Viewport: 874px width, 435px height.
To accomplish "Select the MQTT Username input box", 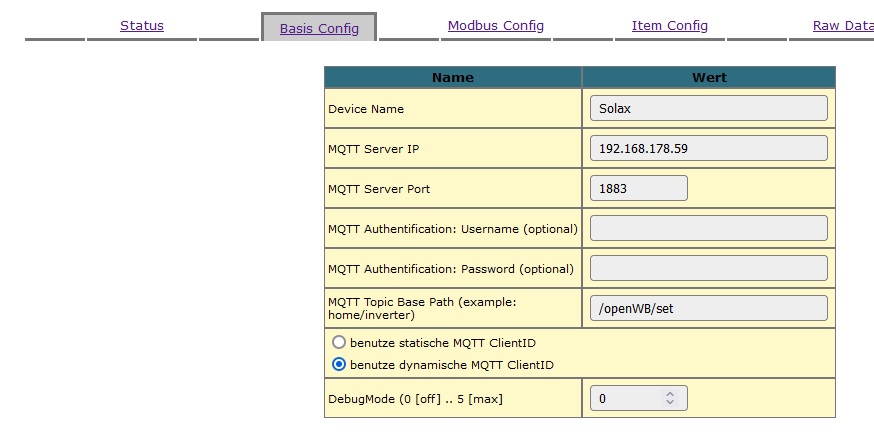I will (708, 228).
